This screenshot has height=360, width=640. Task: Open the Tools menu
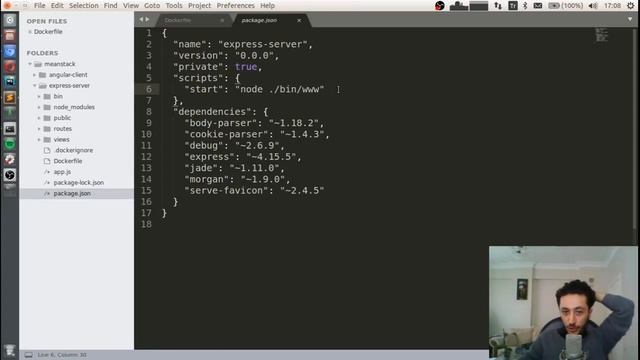pos(174,6)
